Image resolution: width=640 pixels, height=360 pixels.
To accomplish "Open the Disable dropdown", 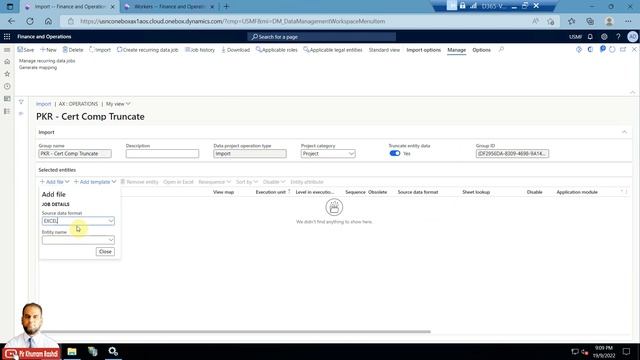I will point(273,182).
